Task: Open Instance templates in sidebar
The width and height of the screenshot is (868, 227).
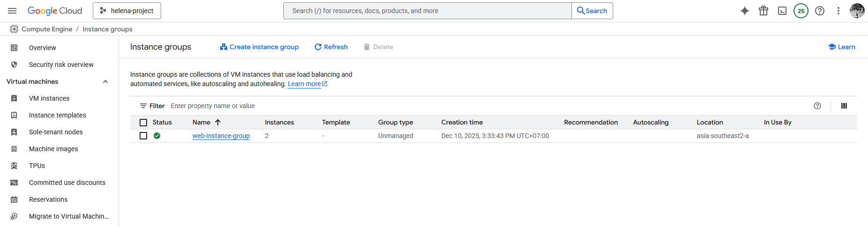Action: click(x=58, y=115)
